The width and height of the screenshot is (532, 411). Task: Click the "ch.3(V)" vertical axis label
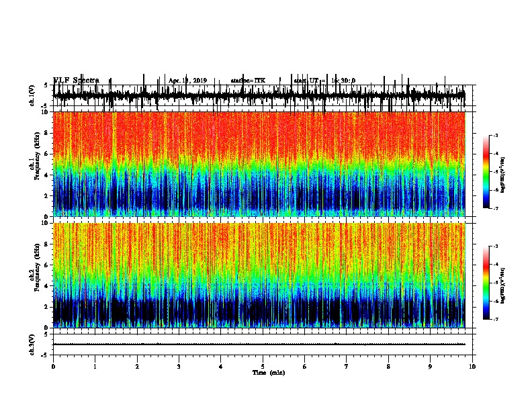tap(32, 345)
